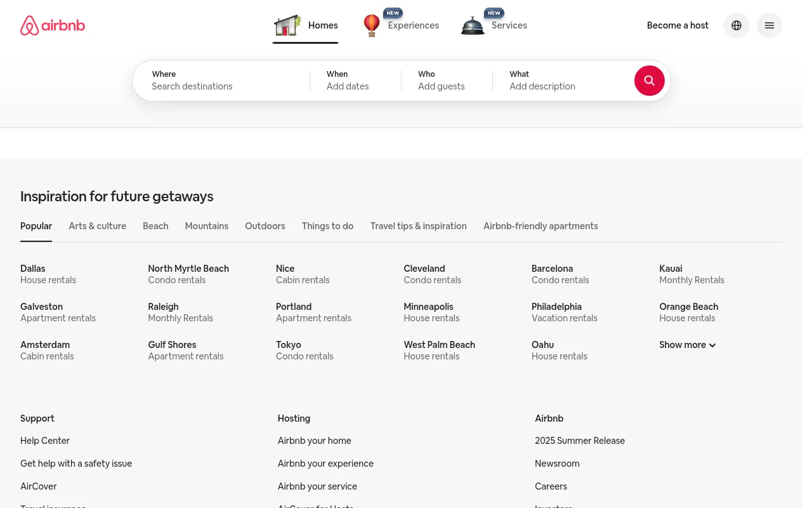Open the Who guests selector
812x508 pixels.
pyautogui.click(x=446, y=81)
